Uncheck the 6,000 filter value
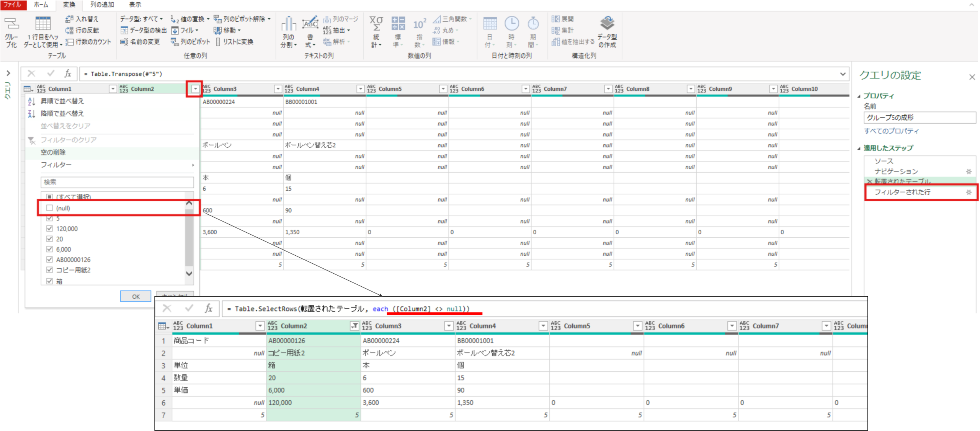Image resolution: width=980 pixels, height=431 pixels. click(49, 249)
